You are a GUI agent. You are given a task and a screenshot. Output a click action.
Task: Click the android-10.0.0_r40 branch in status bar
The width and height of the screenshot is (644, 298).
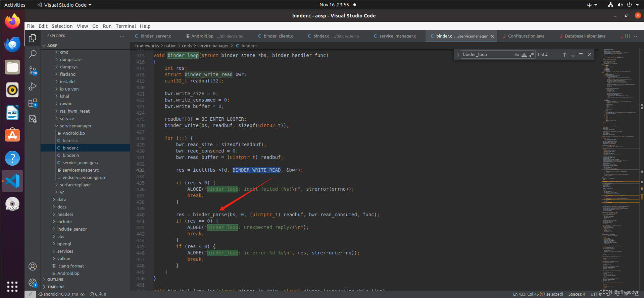[x=61, y=294]
